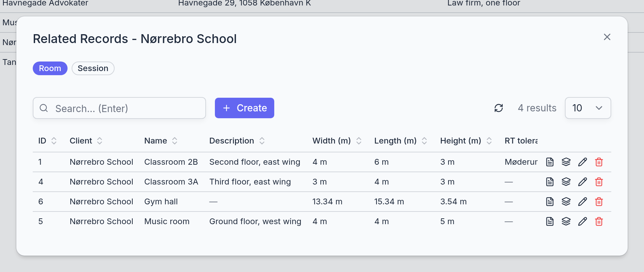Open details document icon for Classroom 2B
The width and height of the screenshot is (644, 272).
[550, 162]
